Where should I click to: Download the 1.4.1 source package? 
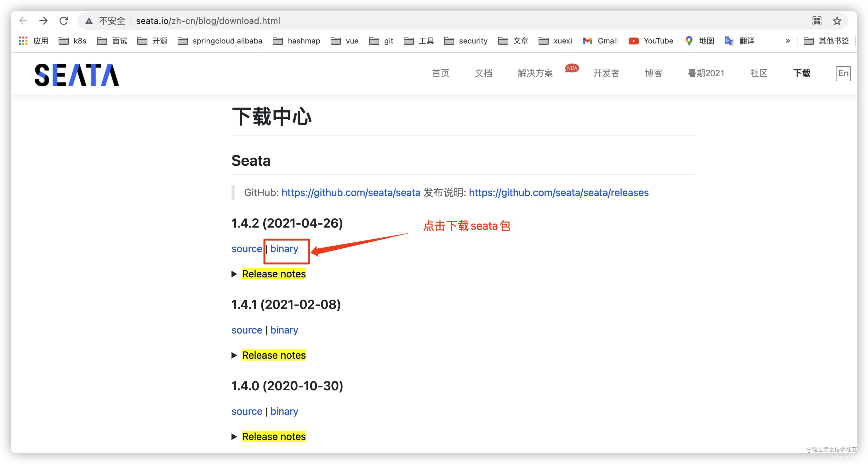(x=247, y=330)
